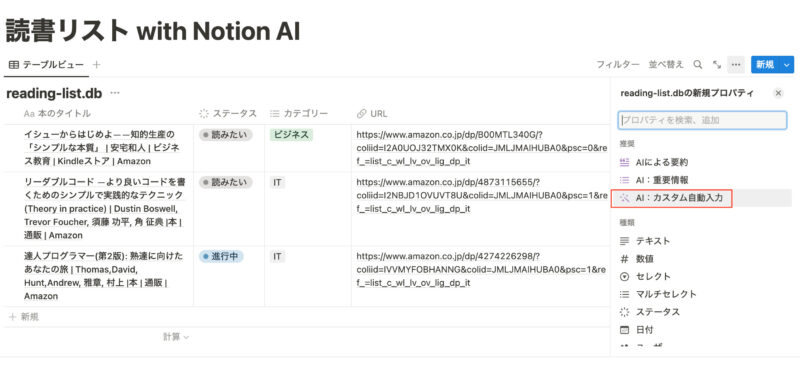800x371 pixels.
Task: Open the 並べ替え sort option
Action: click(666, 65)
